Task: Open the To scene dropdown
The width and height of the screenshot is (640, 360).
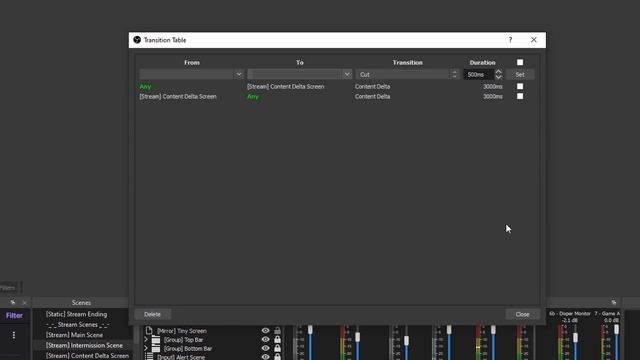Action: click(299, 74)
